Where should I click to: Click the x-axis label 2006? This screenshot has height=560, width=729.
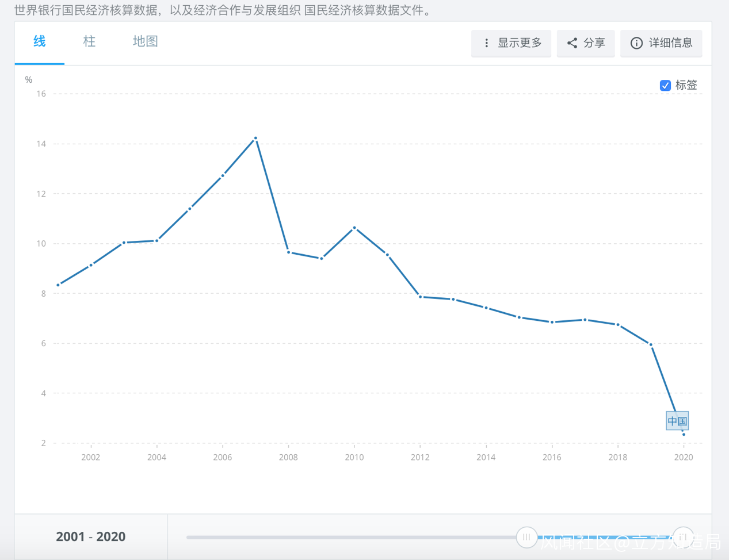click(x=223, y=457)
